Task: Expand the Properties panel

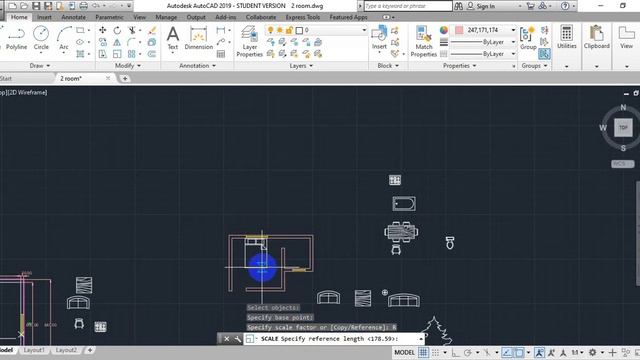Action: coord(460,65)
